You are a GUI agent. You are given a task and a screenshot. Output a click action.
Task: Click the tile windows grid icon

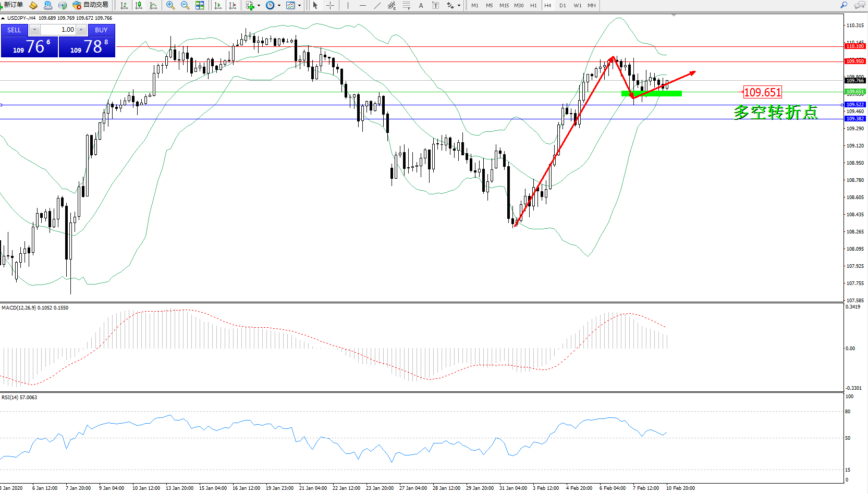(200, 5)
